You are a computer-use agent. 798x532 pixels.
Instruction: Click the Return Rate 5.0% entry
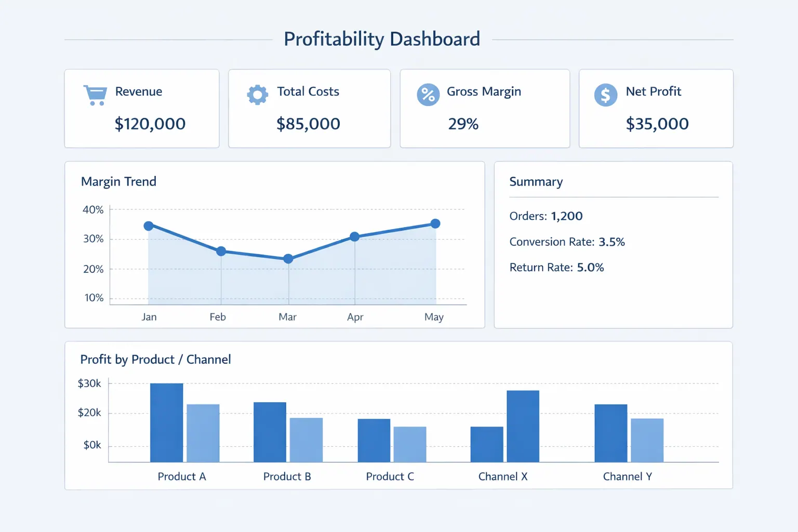[591, 267]
